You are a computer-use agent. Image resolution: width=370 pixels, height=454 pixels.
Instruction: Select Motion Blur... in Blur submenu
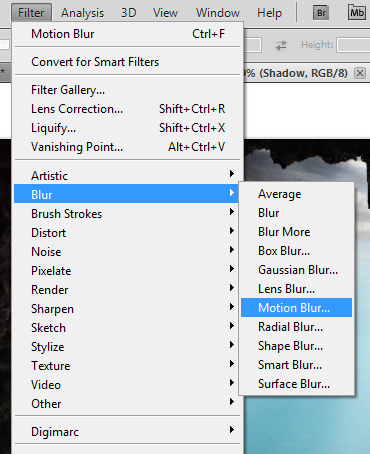click(x=296, y=308)
